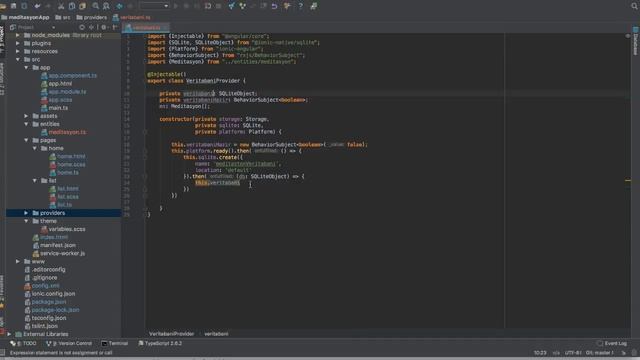Open the TODO tool window

24,344
